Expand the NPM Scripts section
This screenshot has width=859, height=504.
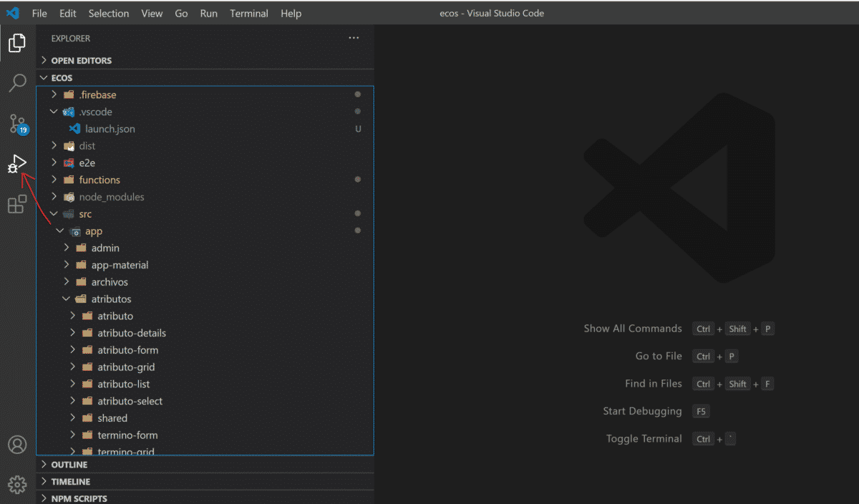tap(44, 498)
